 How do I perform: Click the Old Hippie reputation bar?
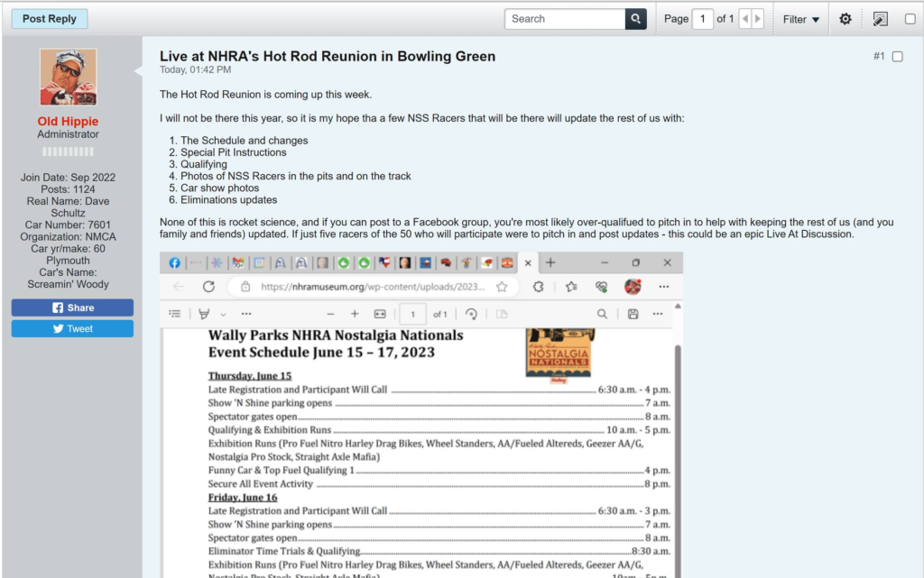[68, 151]
